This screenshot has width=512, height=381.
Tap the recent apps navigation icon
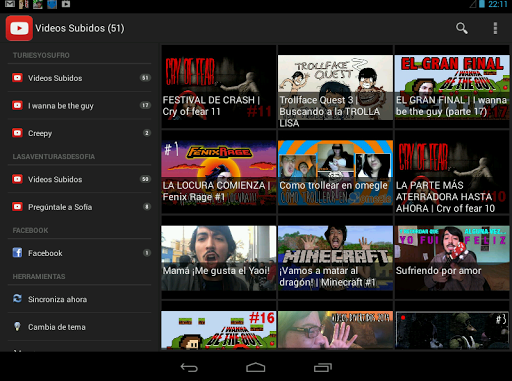point(323,367)
